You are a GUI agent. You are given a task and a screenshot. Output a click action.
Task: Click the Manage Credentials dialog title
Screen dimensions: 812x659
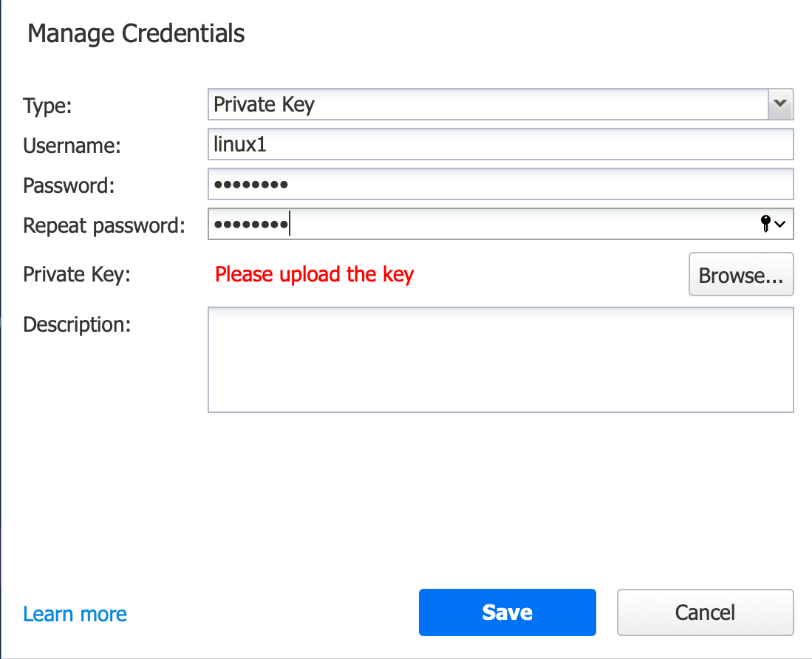pos(136,33)
